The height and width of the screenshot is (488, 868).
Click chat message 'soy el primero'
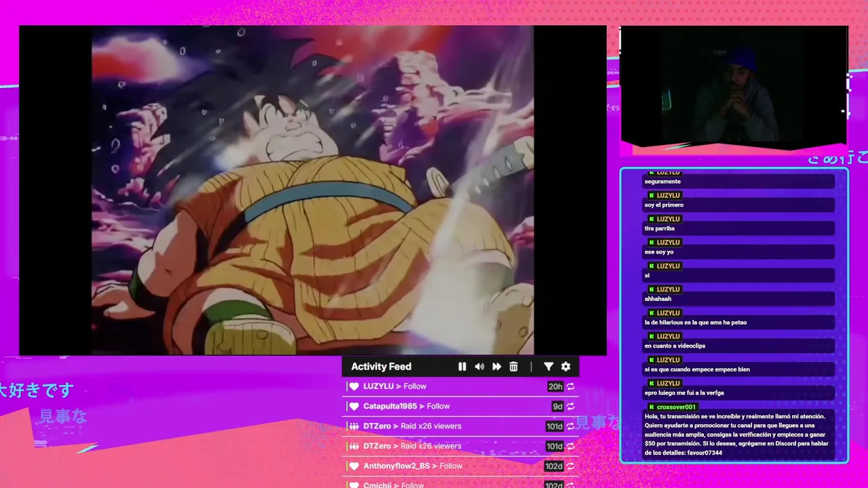click(x=664, y=205)
